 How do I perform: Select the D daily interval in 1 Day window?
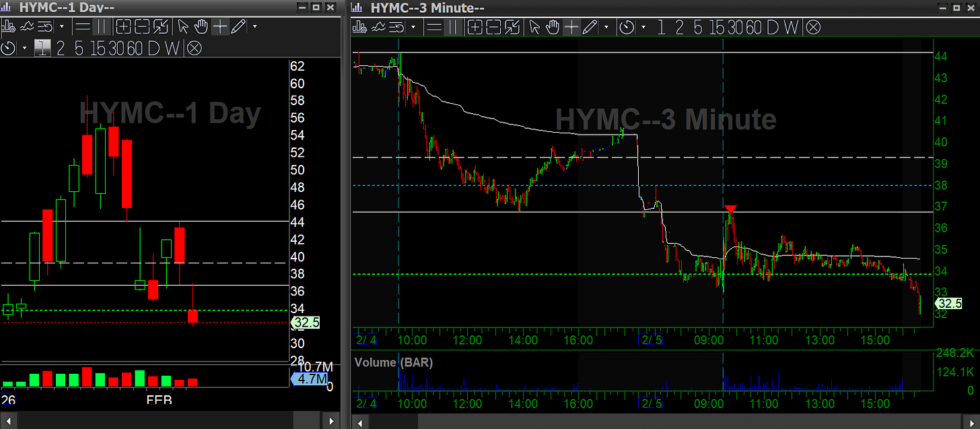click(153, 48)
